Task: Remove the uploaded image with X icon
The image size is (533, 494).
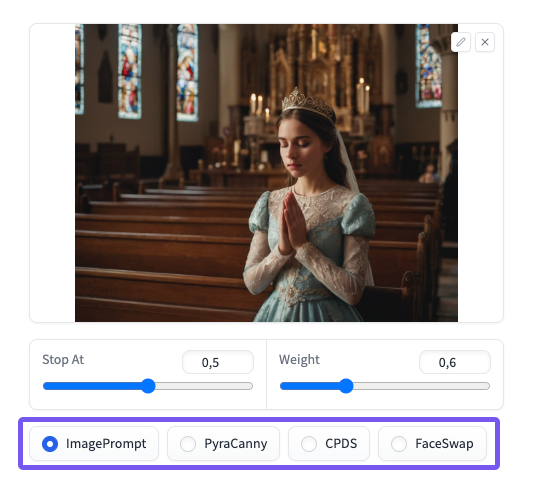Action: [x=485, y=42]
